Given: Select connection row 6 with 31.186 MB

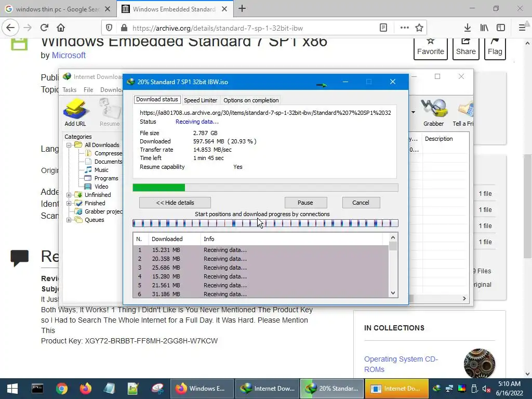Looking at the screenshot, I should [261, 294].
